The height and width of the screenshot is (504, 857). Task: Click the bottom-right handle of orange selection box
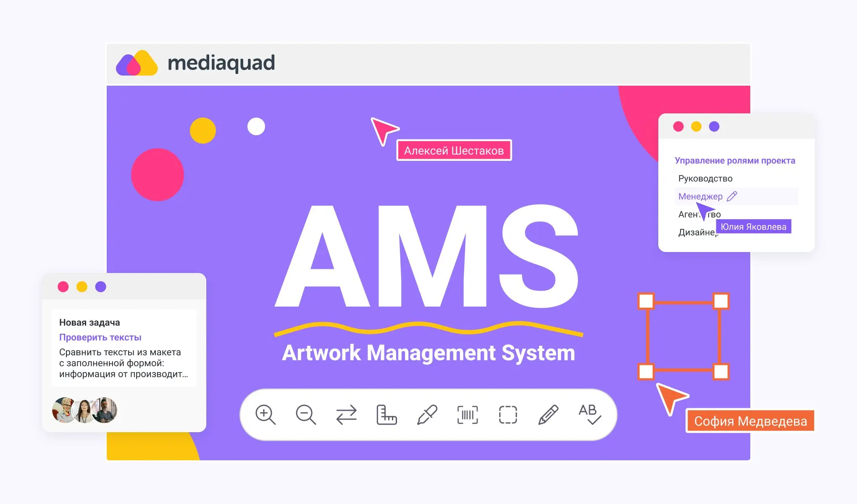(x=721, y=372)
